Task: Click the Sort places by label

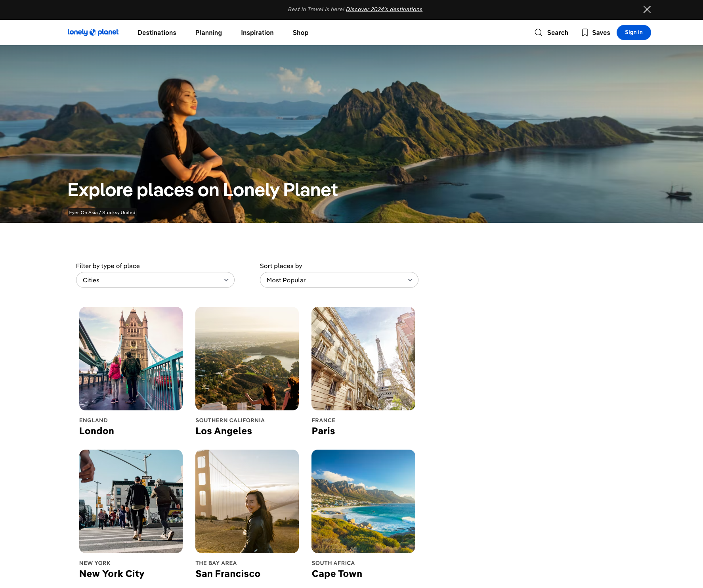Action: pos(281,266)
